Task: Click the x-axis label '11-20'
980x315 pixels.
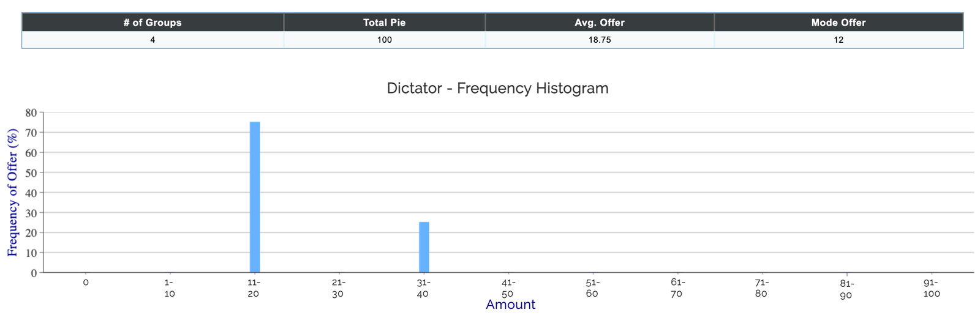Action: tap(255, 288)
